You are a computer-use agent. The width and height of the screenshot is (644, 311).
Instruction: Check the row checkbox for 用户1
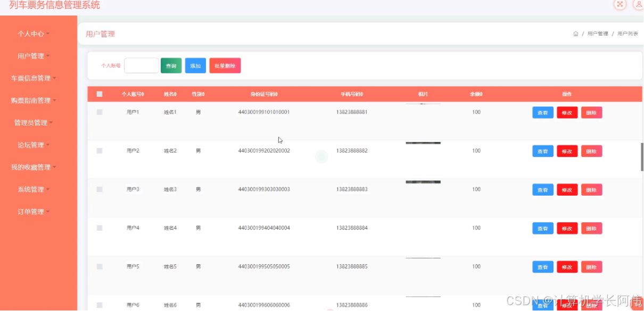click(x=100, y=112)
